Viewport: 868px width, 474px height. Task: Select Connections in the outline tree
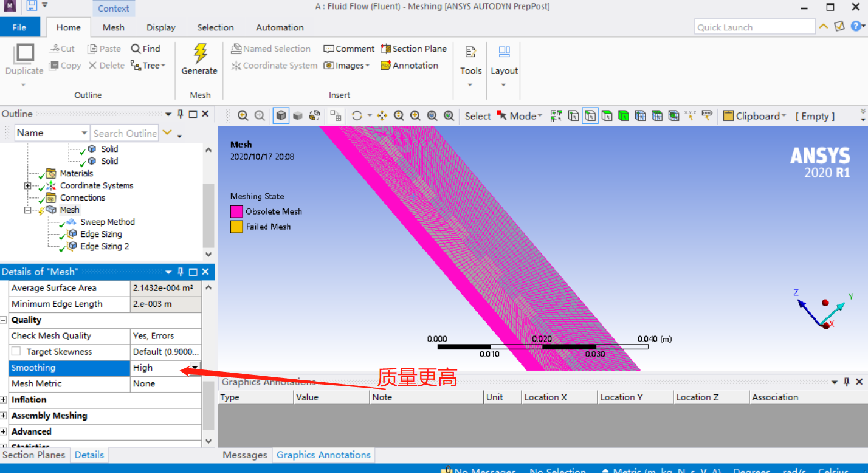(83, 197)
